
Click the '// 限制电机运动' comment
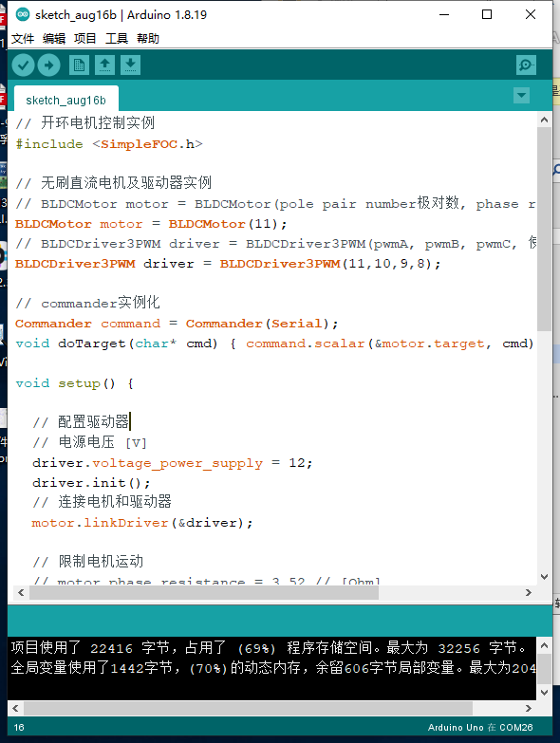pos(87,562)
